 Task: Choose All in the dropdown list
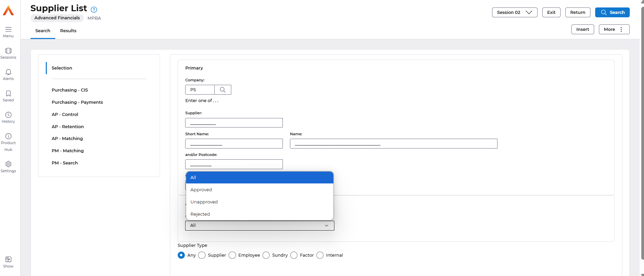259,177
